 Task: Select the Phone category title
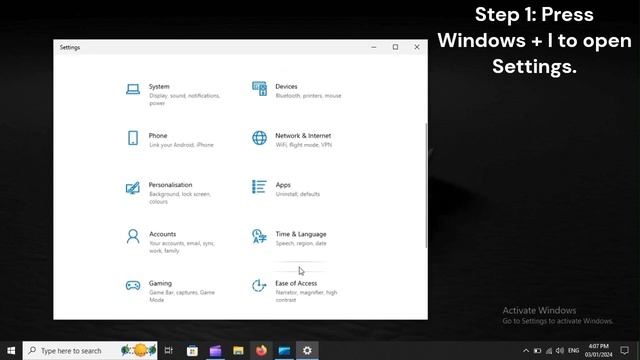coord(158,136)
